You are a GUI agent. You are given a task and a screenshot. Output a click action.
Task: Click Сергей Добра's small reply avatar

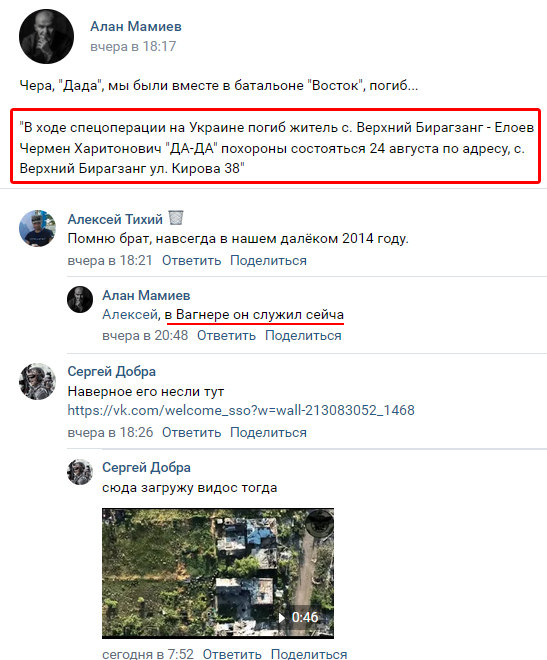click(x=80, y=472)
